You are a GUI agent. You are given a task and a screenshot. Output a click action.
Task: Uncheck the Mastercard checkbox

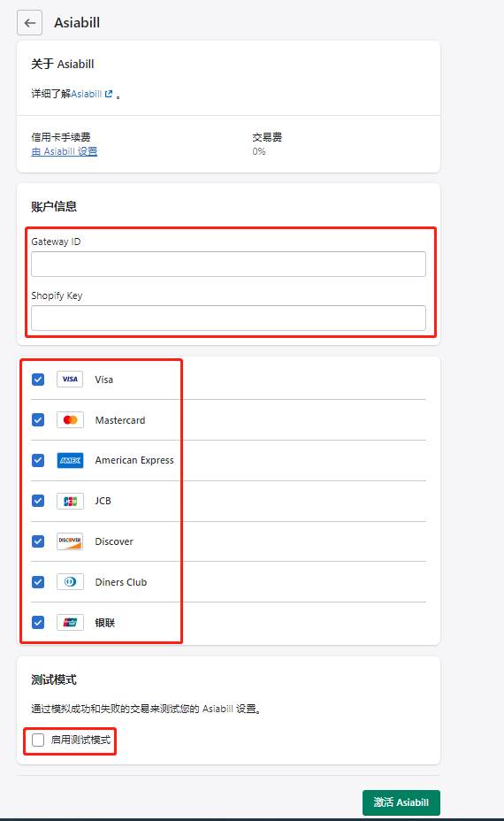[38, 420]
